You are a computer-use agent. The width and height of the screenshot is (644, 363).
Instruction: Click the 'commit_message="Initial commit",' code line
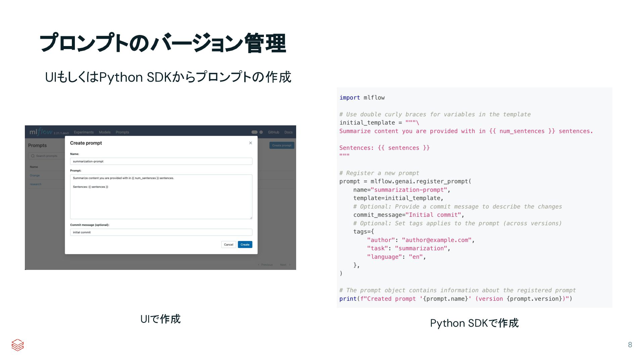(409, 215)
